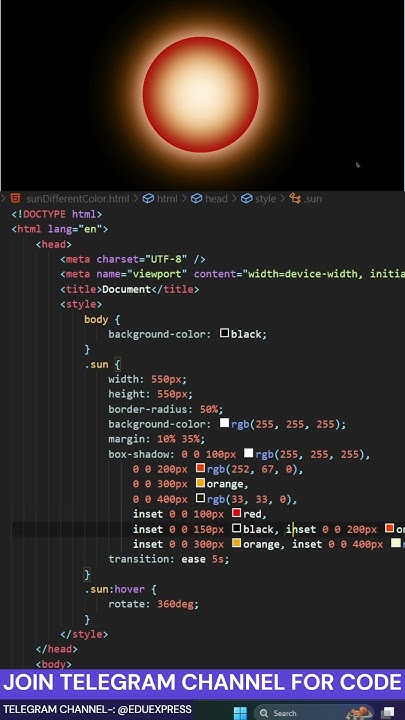The image size is (405, 720).
Task: Click the body selector
Action: coord(96,319)
